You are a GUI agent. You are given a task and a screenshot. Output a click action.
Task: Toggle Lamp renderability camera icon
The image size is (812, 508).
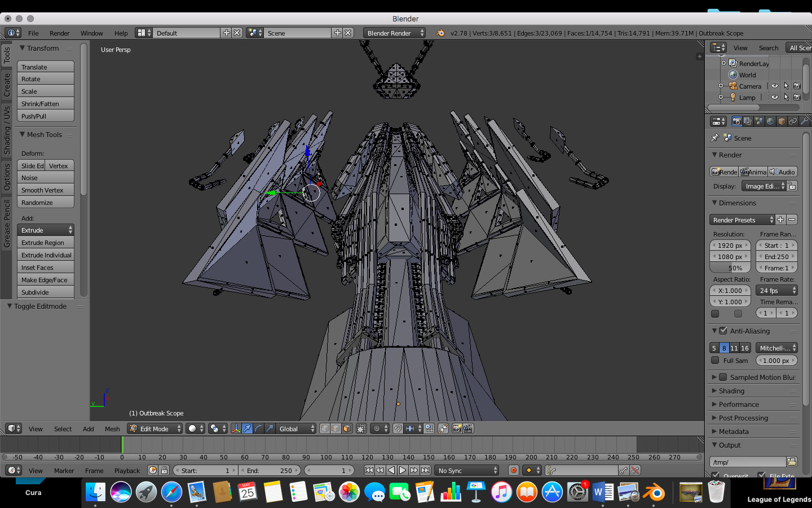click(x=797, y=97)
